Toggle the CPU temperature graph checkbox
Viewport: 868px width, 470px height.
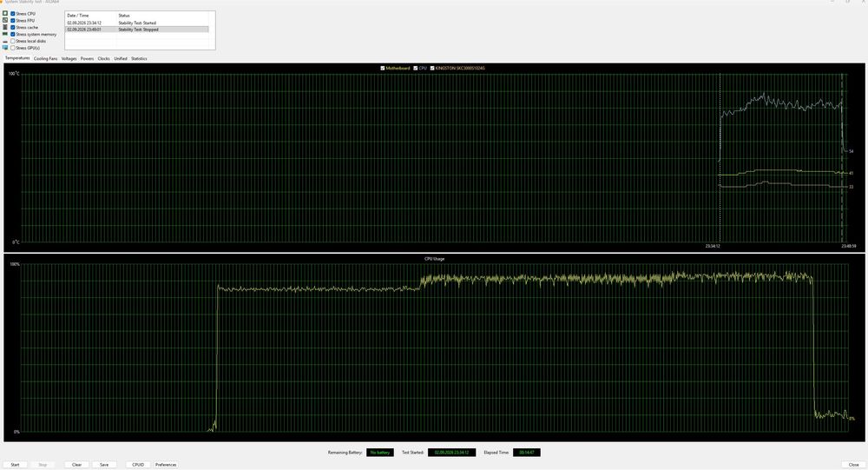pos(416,68)
